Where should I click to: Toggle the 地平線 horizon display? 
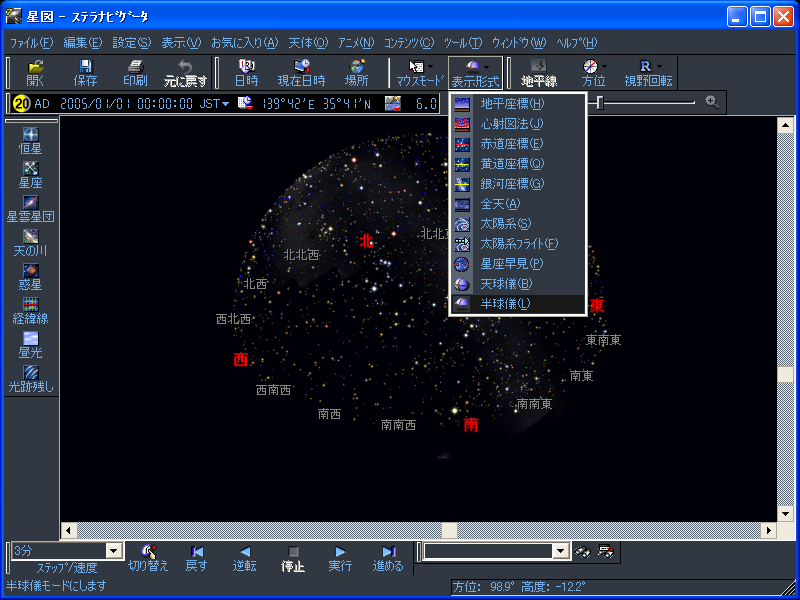539,72
